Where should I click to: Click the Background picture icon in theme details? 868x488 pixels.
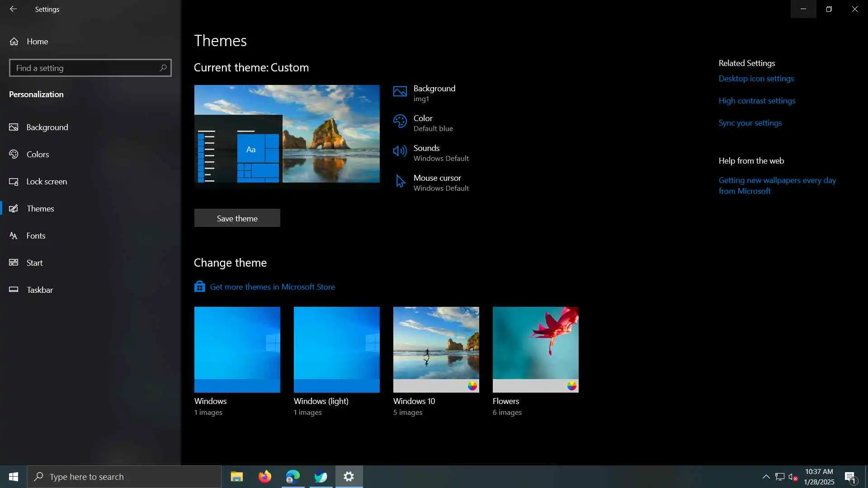[400, 92]
